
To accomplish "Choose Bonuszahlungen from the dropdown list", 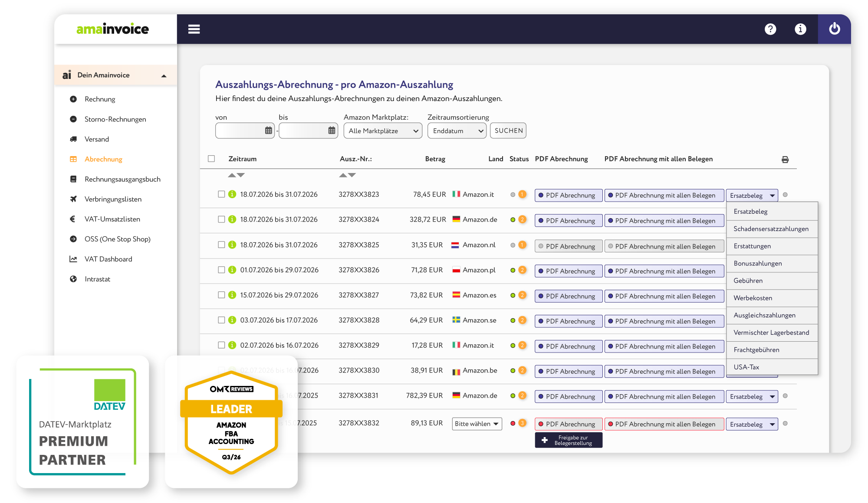I will tap(772, 263).
